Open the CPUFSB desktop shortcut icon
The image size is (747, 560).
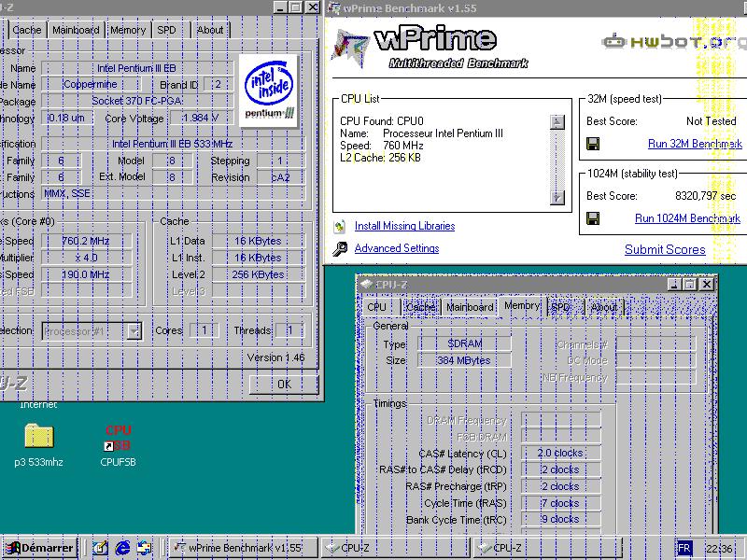coord(119,438)
